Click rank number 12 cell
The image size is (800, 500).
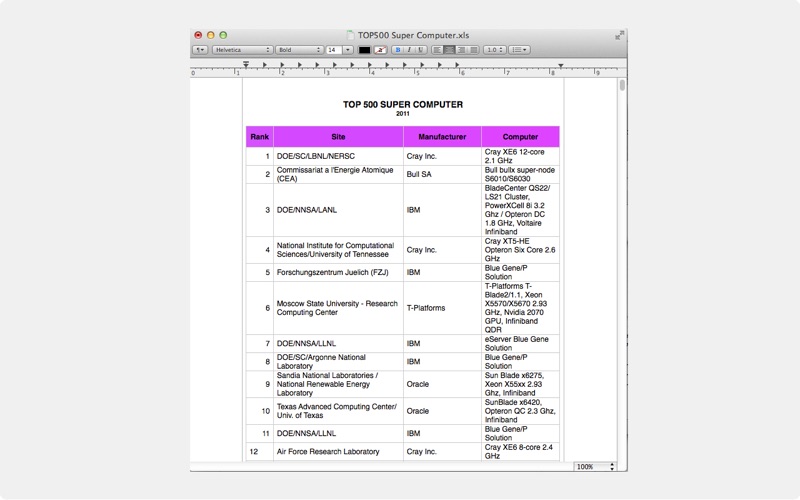click(260, 452)
